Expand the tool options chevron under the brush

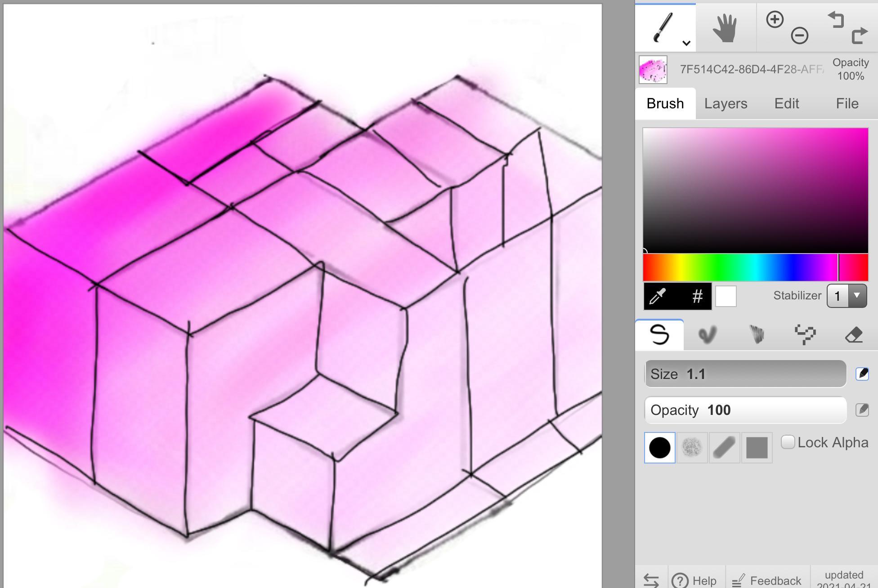tap(686, 43)
